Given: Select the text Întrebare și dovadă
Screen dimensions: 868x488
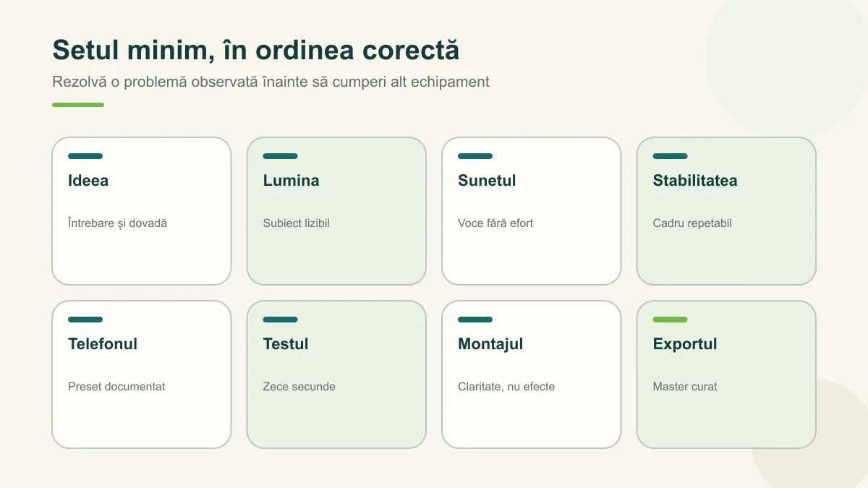Looking at the screenshot, I should pyautogui.click(x=117, y=223).
